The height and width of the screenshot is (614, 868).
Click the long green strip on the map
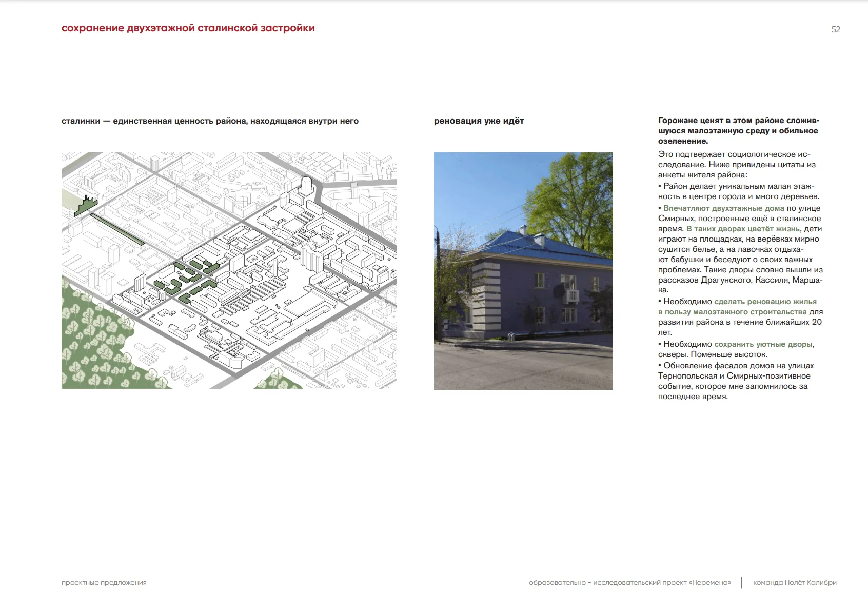coord(117,229)
